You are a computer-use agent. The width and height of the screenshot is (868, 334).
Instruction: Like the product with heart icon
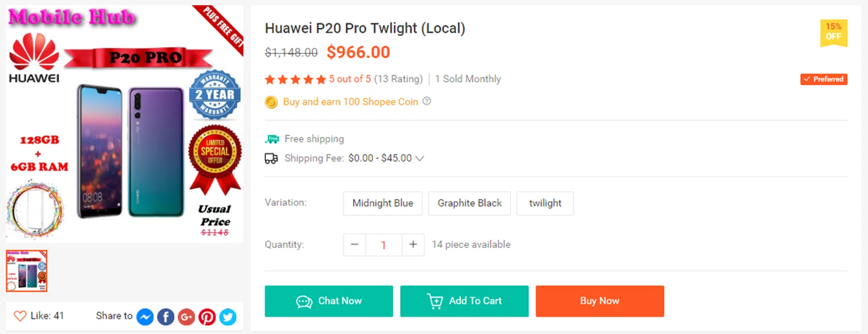(x=20, y=316)
